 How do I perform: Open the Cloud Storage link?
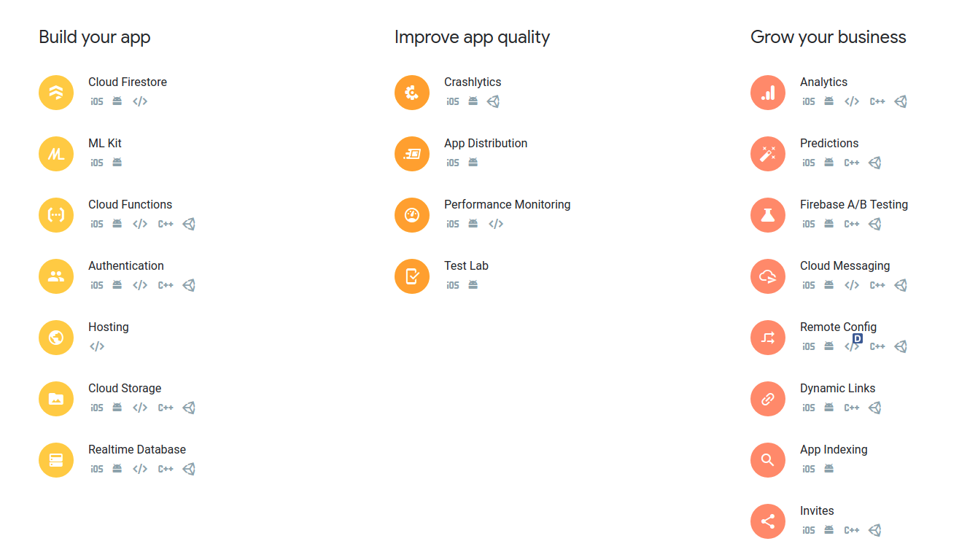coord(125,389)
